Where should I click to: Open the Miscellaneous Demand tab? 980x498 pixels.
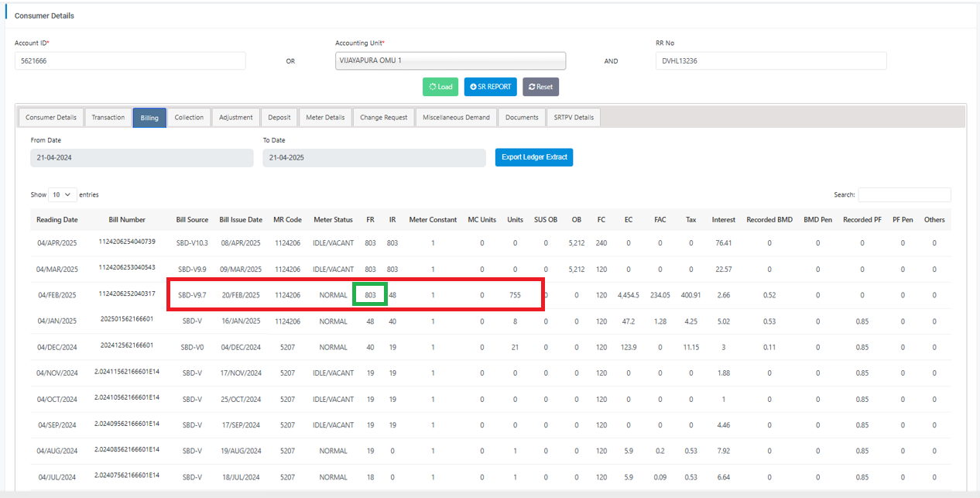point(456,118)
